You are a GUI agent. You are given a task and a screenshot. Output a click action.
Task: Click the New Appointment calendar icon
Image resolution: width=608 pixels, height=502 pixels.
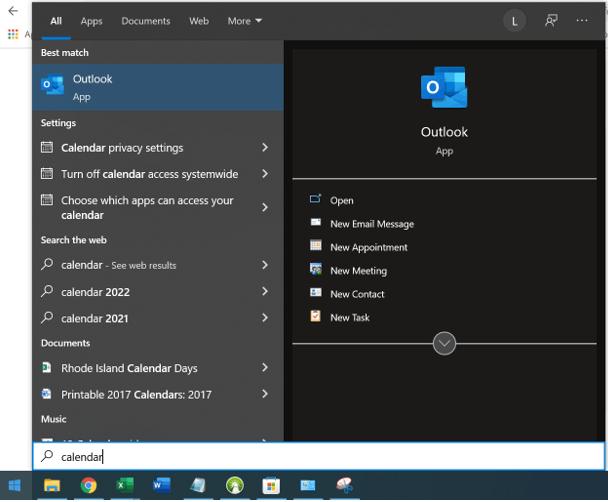coord(316,246)
